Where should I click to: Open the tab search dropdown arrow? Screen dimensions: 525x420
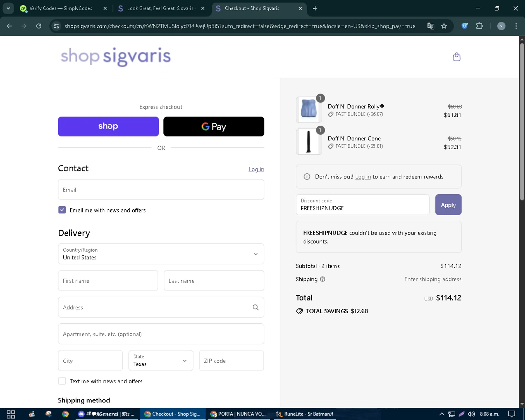[8, 8]
